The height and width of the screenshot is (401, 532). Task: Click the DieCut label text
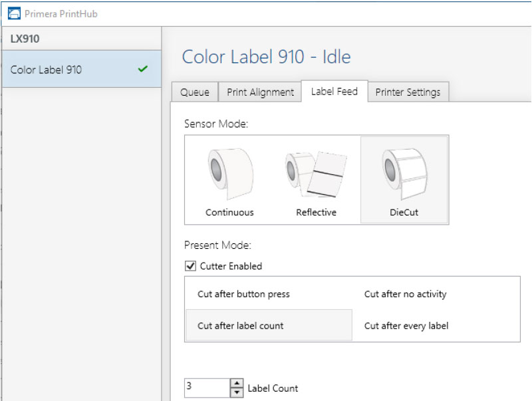[404, 212]
